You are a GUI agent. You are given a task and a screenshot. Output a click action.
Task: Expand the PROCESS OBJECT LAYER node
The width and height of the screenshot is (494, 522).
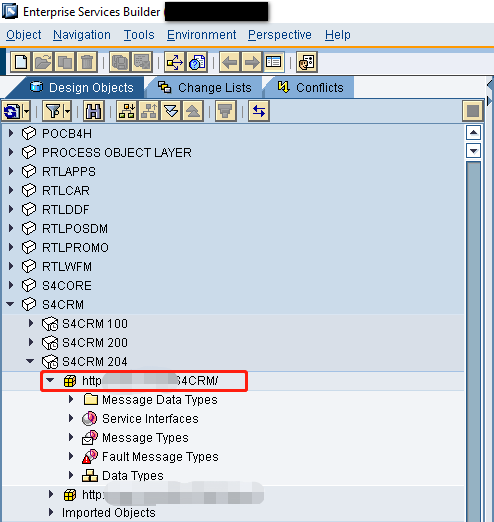click(x=11, y=152)
